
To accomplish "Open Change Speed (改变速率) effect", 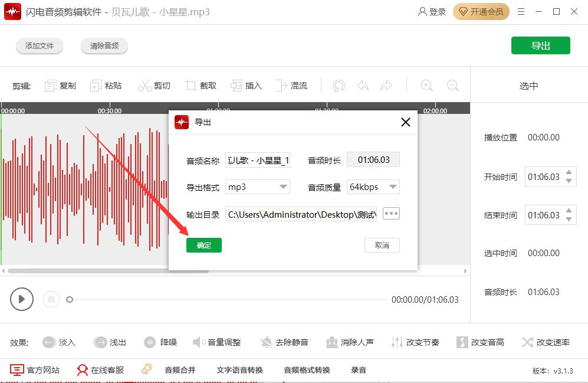I will tap(546, 342).
